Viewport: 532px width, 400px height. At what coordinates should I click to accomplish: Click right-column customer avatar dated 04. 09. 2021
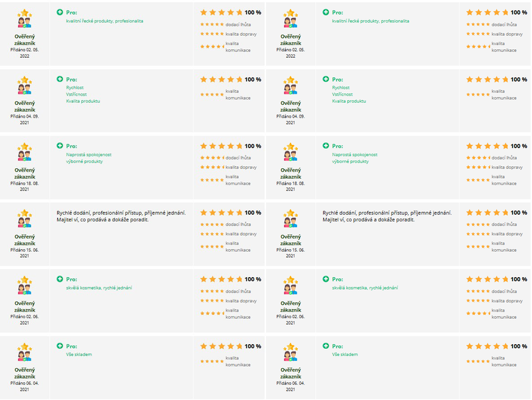[x=291, y=86]
